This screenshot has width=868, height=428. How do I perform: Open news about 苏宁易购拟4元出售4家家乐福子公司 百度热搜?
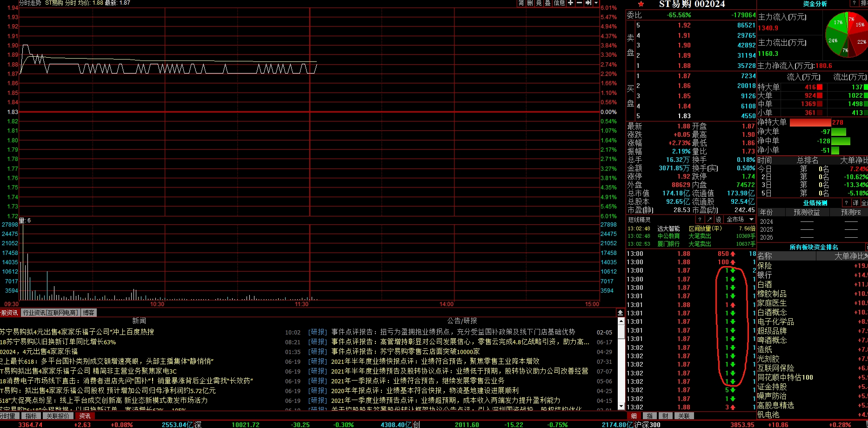[77, 332]
